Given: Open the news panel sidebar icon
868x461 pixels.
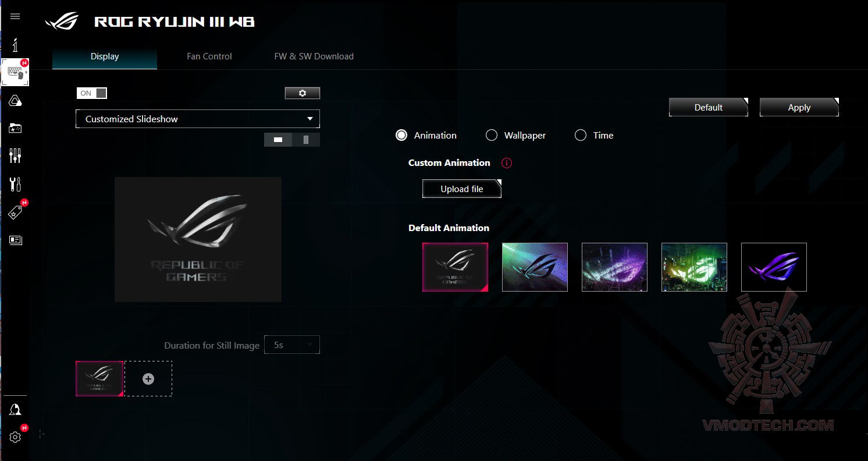Looking at the screenshot, I should point(15,240).
